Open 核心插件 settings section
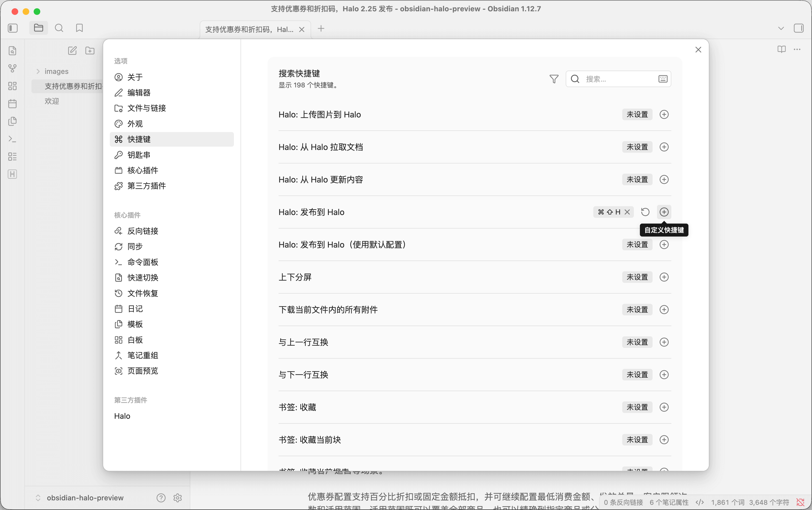Viewport: 812px width, 510px height. click(172, 171)
